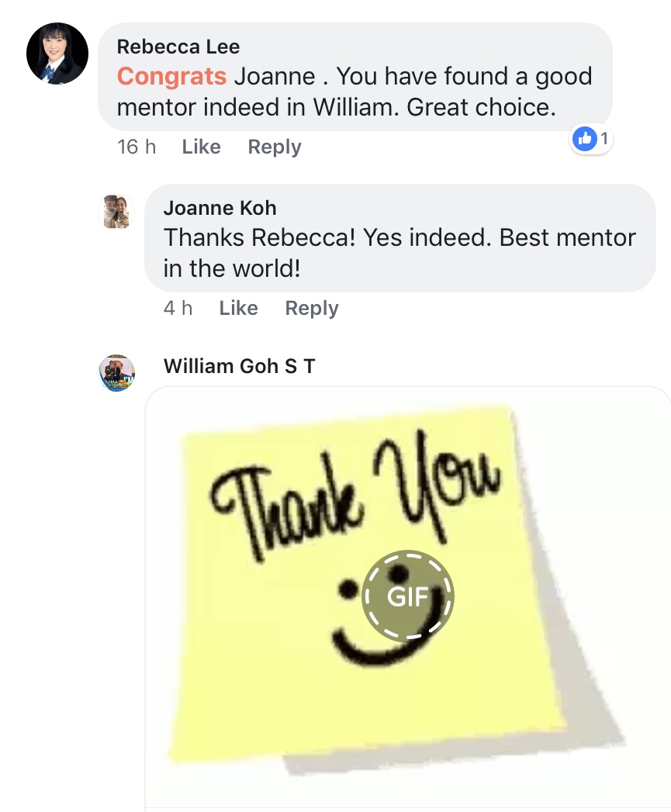The image size is (671, 812).
Task: Like Joanne Koh's reply
Action: point(238,308)
